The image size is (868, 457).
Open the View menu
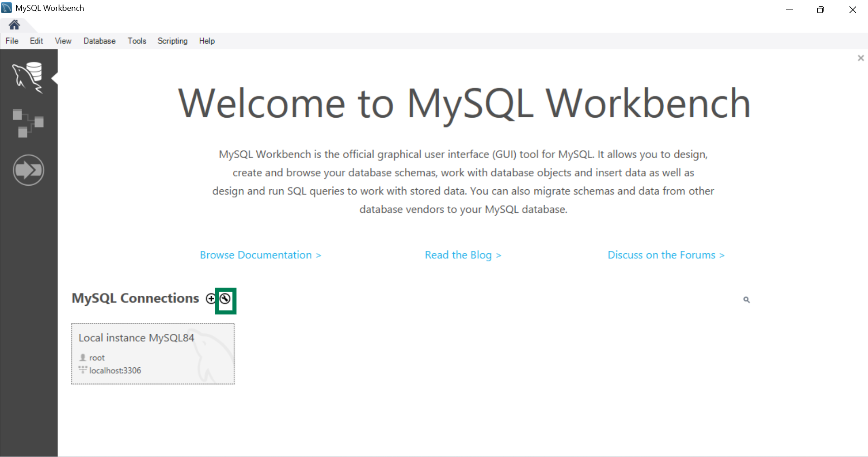point(62,41)
